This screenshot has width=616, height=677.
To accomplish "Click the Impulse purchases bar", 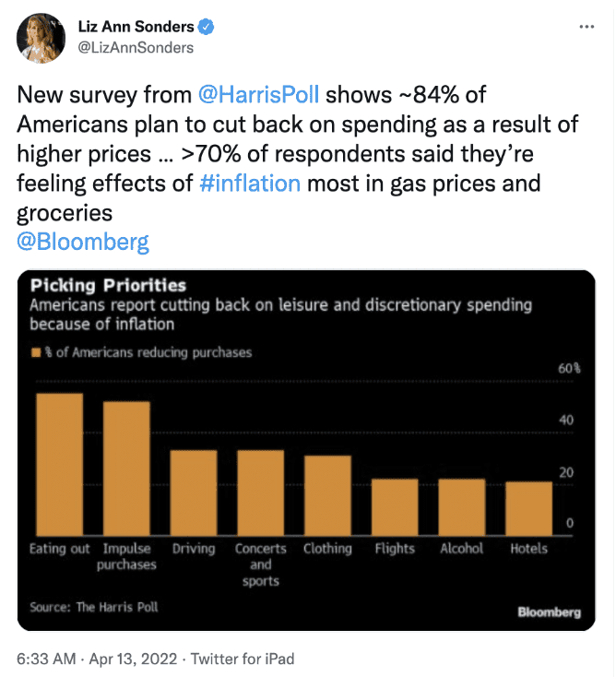I will coord(126,469).
